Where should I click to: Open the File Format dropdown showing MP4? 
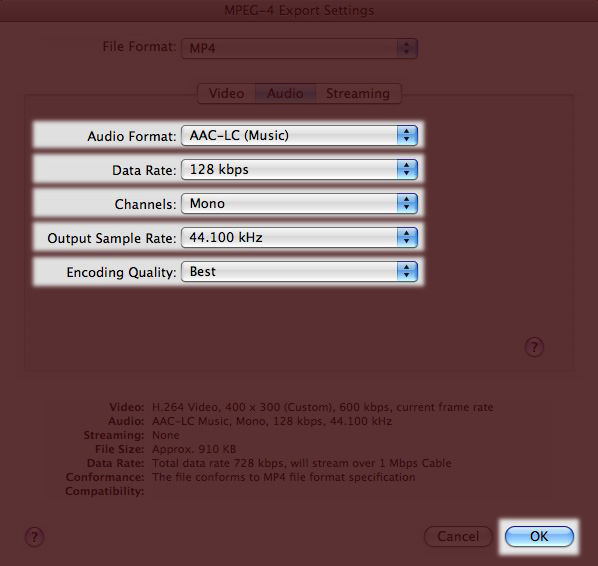[299, 48]
